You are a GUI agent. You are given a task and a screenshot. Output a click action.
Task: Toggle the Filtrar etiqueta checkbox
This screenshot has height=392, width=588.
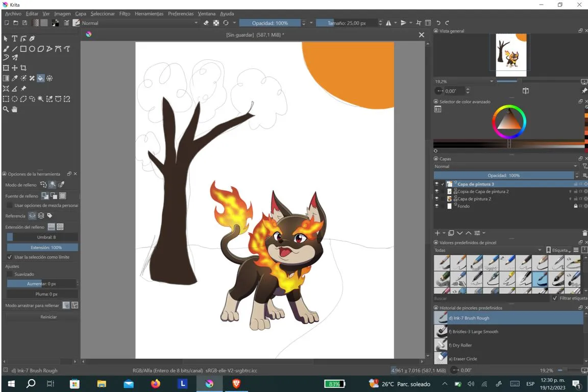pos(555,298)
